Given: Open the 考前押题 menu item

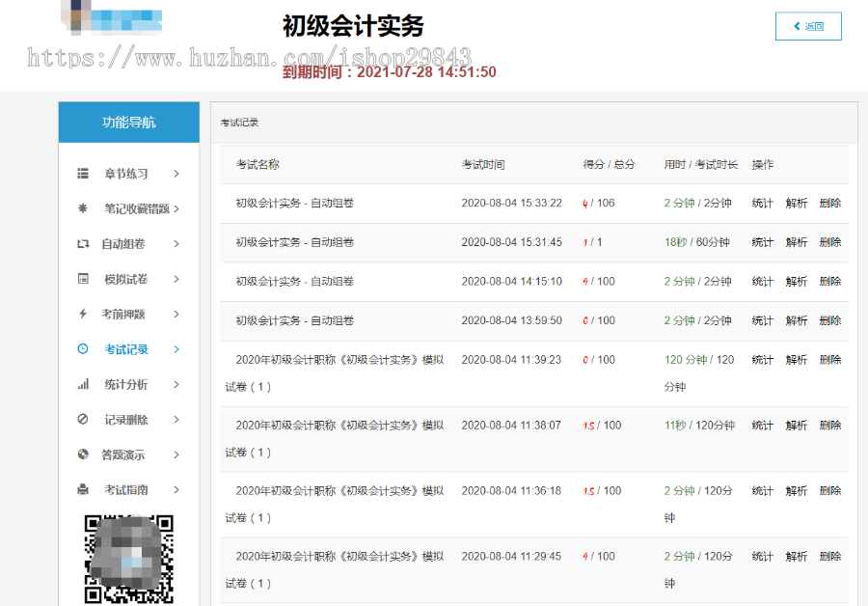Looking at the screenshot, I should (123, 314).
